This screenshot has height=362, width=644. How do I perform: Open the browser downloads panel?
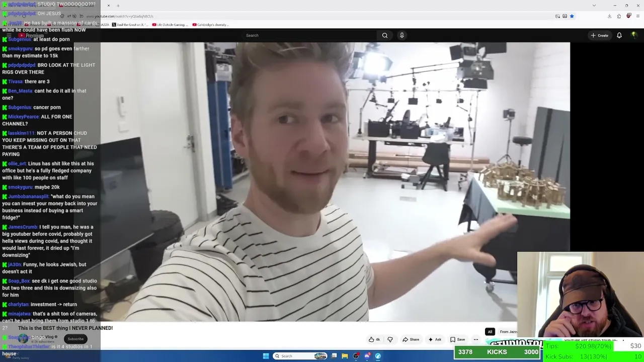pyautogui.click(x=610, y=16)
